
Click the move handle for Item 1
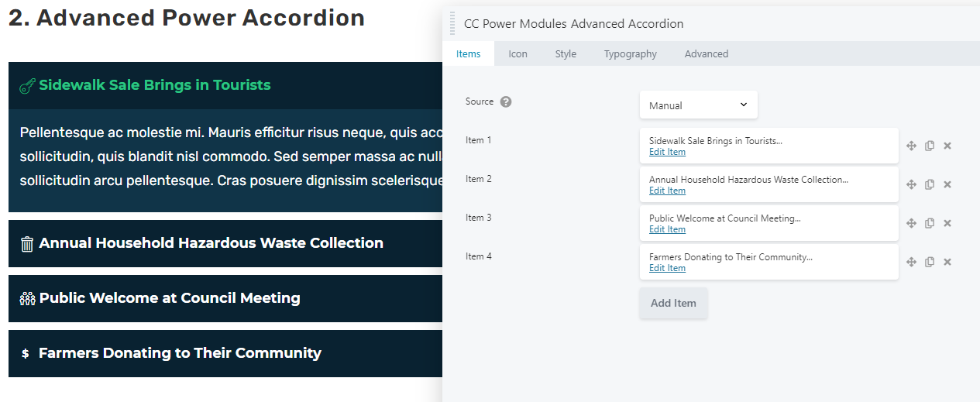pyautogui.click(x=911, y=146)
